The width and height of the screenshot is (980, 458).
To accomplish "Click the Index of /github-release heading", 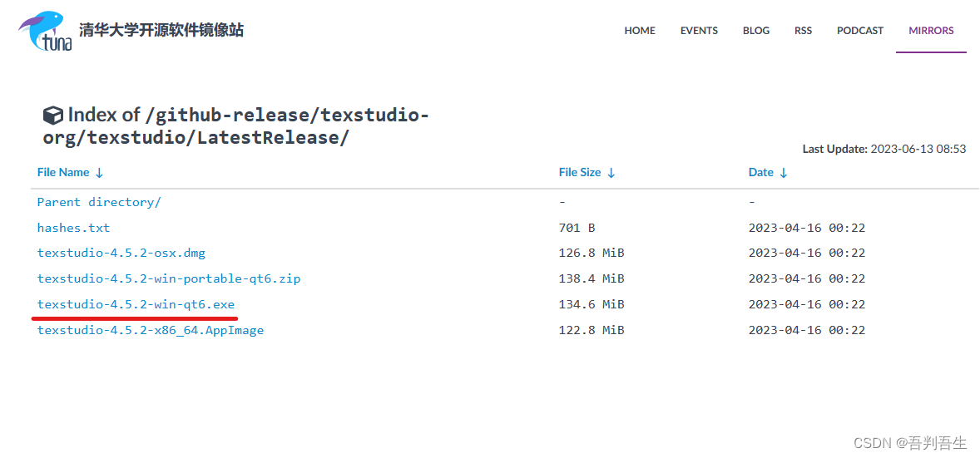I will pos(236,127).
